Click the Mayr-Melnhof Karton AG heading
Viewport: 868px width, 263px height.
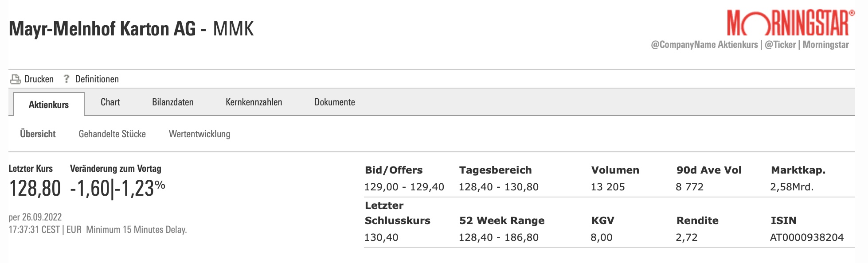pos(102,29)
